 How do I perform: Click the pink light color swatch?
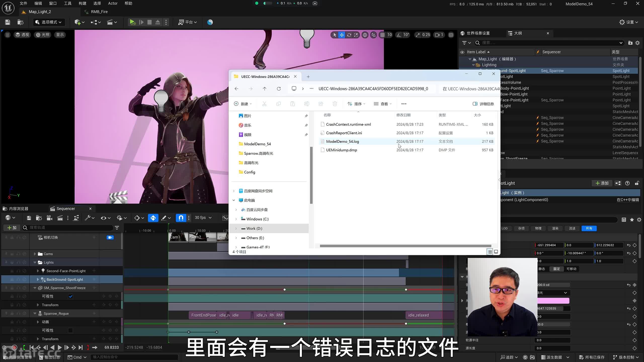(x=553, y=301)
